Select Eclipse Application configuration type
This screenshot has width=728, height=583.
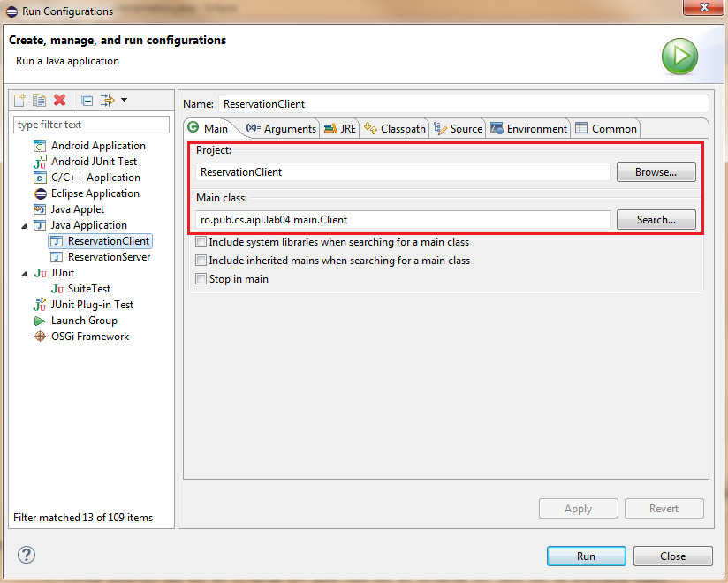87,193
